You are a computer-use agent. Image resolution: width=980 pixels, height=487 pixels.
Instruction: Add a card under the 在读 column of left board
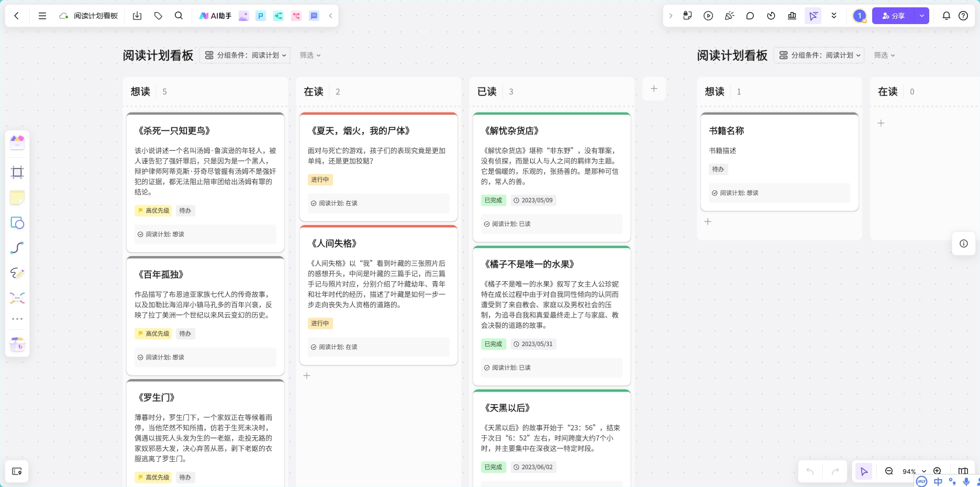pos(307,375)
